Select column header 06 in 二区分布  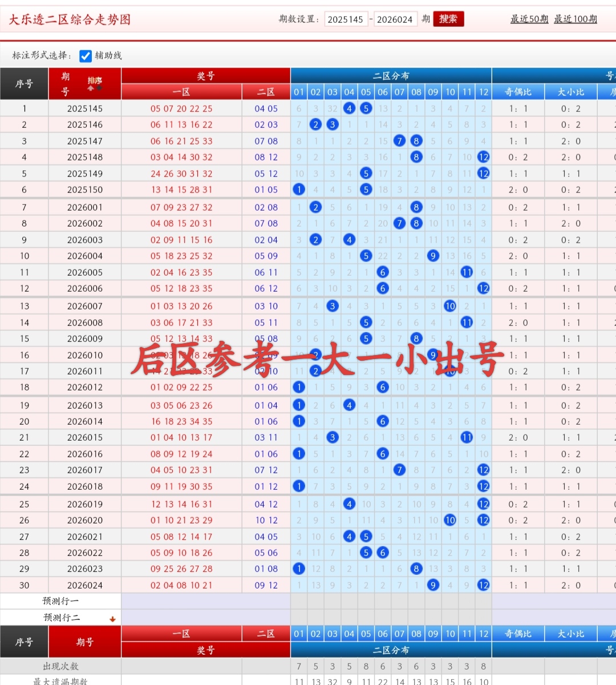[x=383, y=91]
